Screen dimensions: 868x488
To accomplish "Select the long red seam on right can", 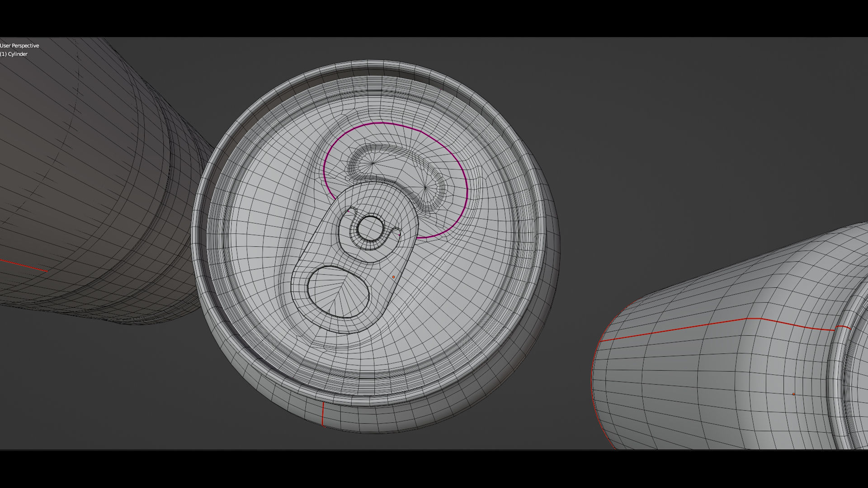I will 678,329.
